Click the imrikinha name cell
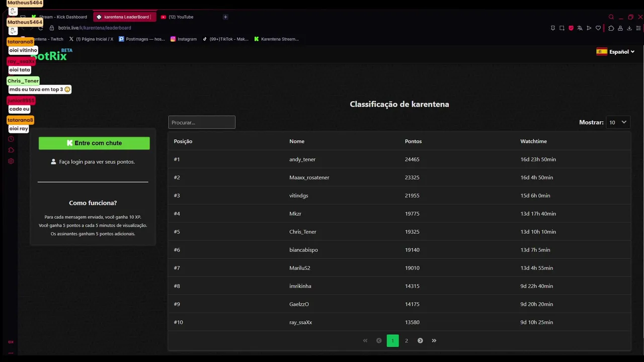 pos(300,286)
